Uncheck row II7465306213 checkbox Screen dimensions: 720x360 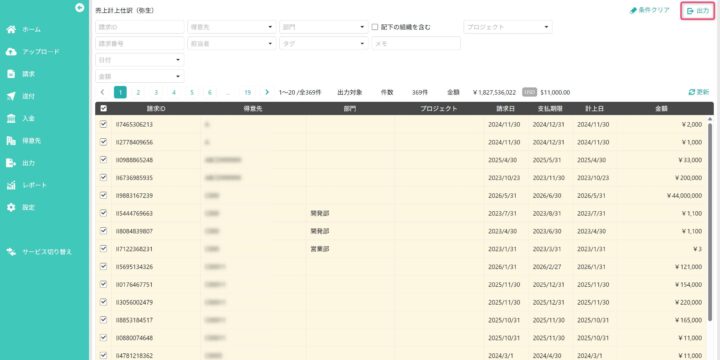point(103,124)
